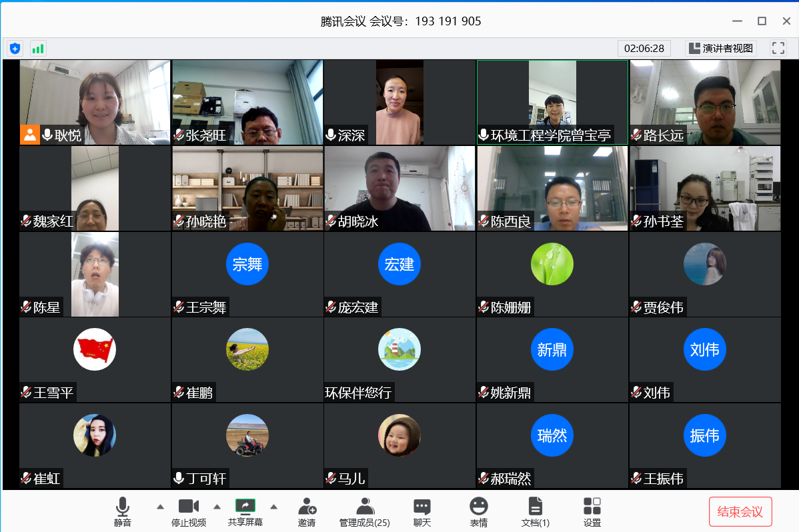The height and width of the screenshot is (532, 799).
Task: Open Manage Members (管理成员) panel
Action: pyautogui.click(x=364, y=511)
